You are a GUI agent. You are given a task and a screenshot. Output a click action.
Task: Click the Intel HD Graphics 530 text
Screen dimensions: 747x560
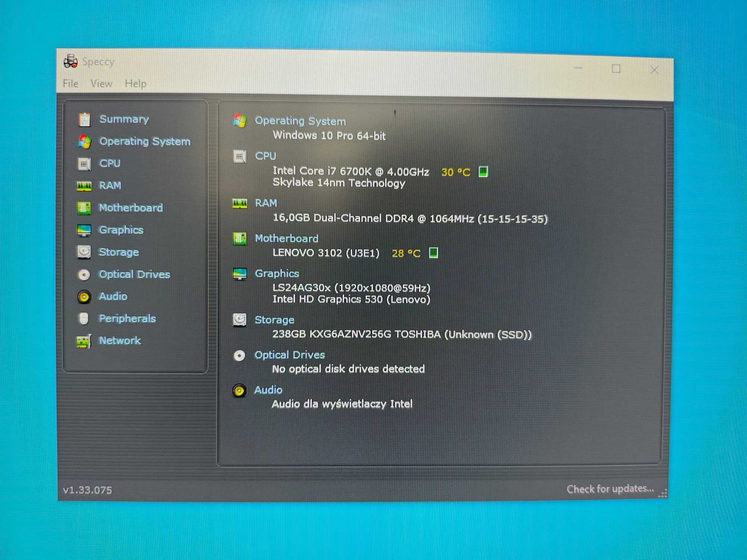pos(351,299)
